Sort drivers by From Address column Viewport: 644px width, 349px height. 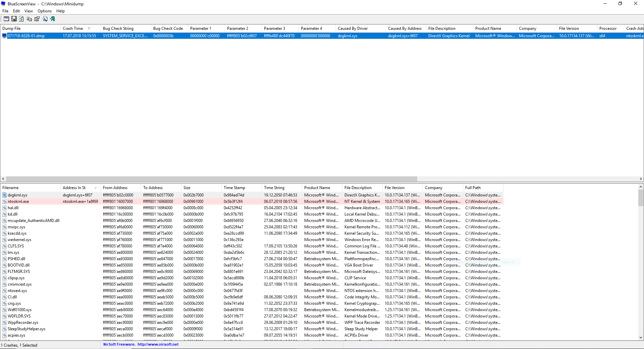click(x=121, y=188)
